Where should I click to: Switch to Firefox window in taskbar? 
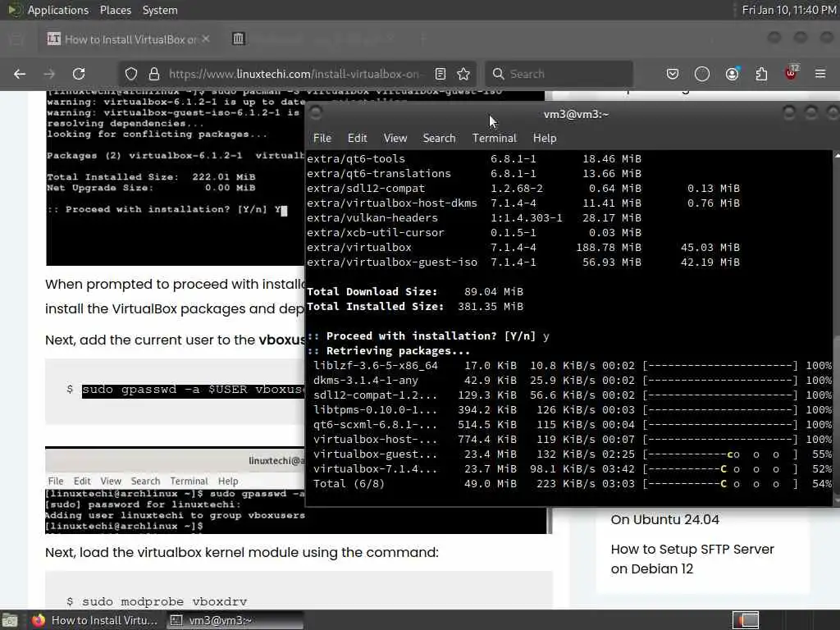tap(95, 620)
